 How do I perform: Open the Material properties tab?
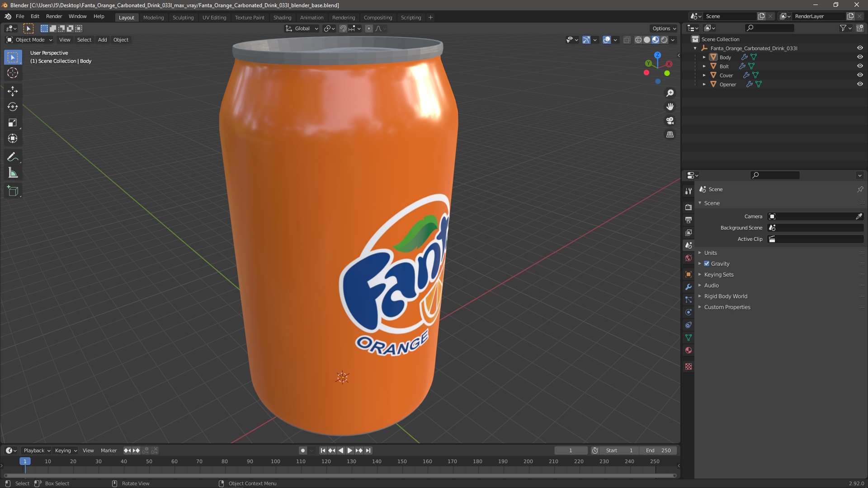tap(689, 350)
